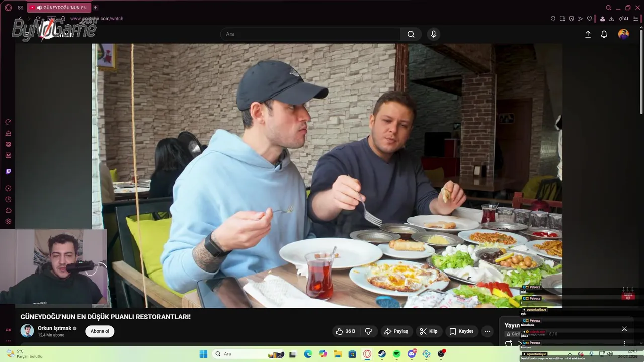Take a snapshot of the page
This screenshot has width=644, height=362.
(562, 19)
